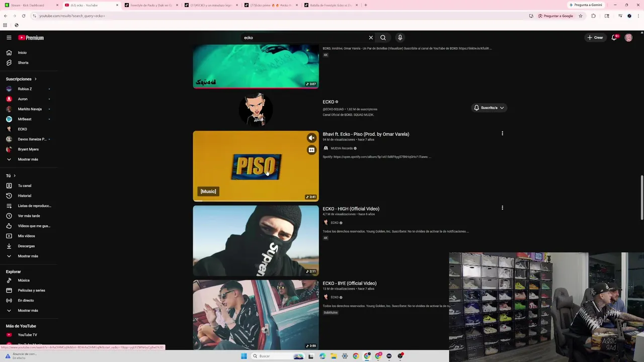Unmute the Piso preview video
Image resolution: width=644 pixels, height=362 pixels.
311,138
